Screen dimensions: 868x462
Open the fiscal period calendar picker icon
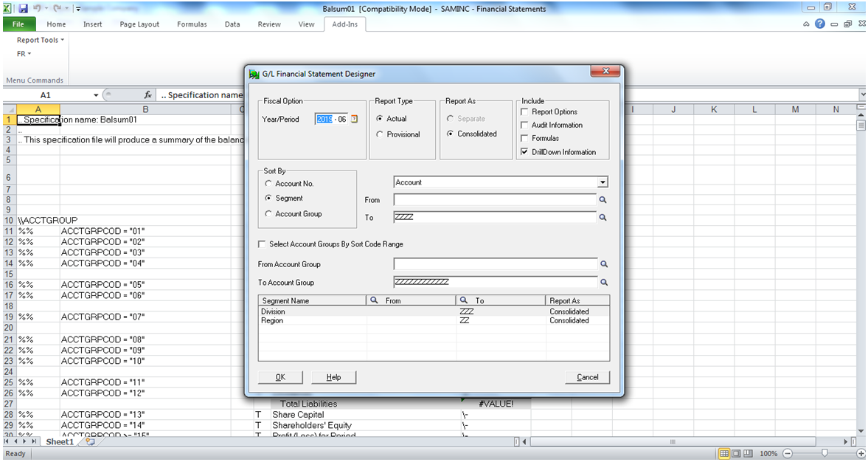(354, 119)
